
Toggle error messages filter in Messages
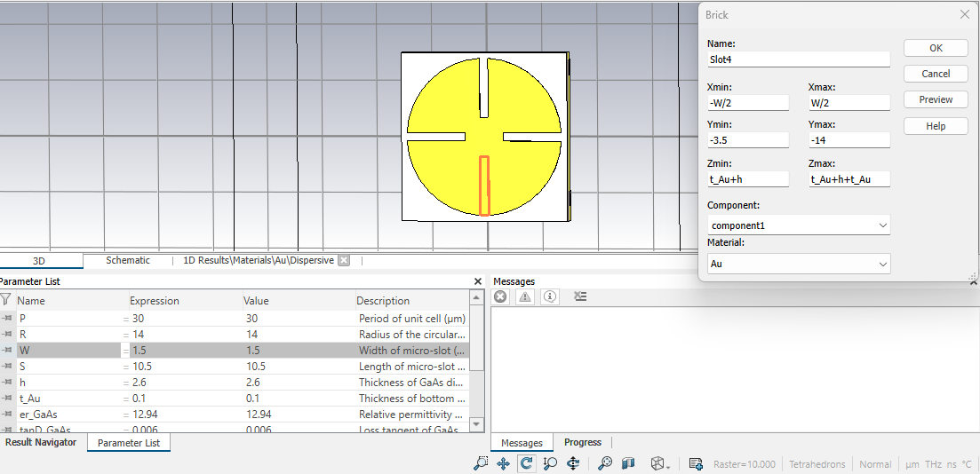point(500,296)
